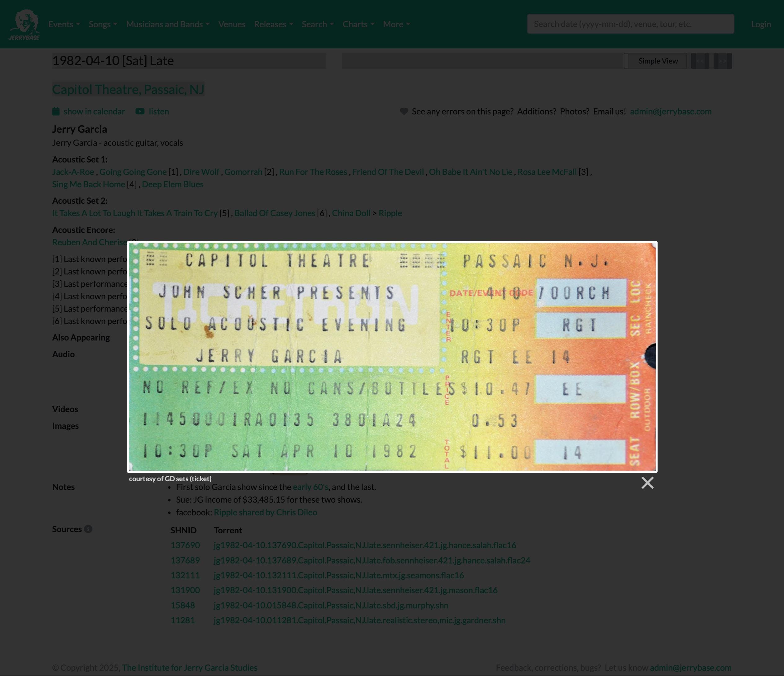The height and width of the screenshot is (676, 784).
Task: Email admin@jerrybase.com near the top
Action: [671, 111]
